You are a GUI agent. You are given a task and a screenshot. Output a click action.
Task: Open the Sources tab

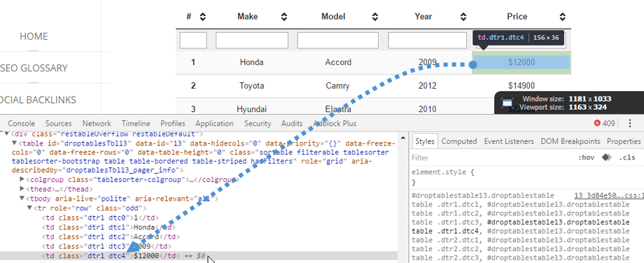pyautogui.click(x=58, y=123)
